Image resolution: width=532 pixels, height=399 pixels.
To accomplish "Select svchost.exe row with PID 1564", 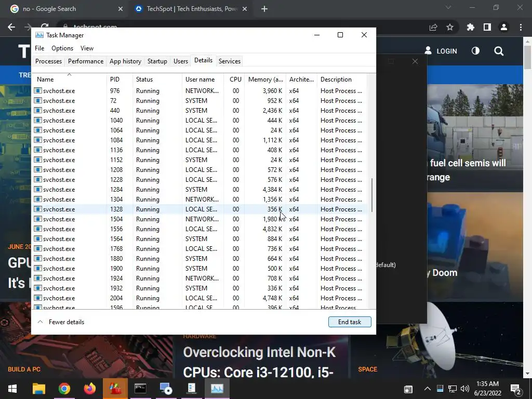I will coord(199,238).
